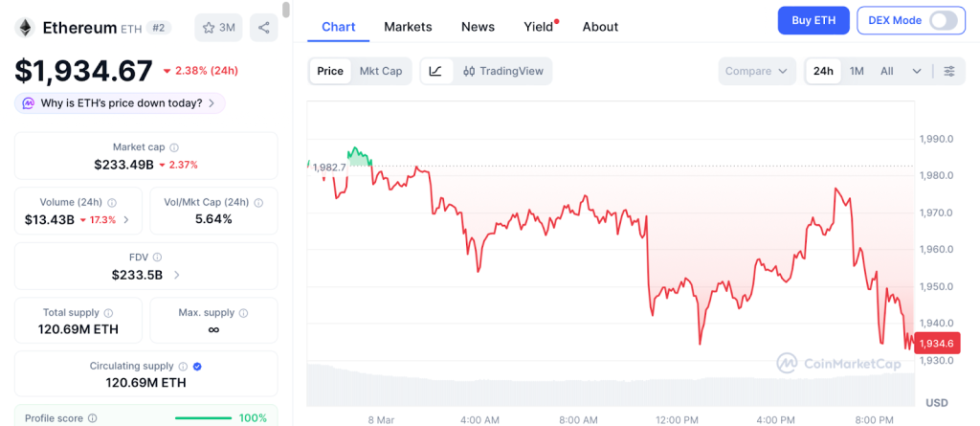
Task: Click the star watchlist 3M button
Action: pyautogui.click(x=218, y=28)
